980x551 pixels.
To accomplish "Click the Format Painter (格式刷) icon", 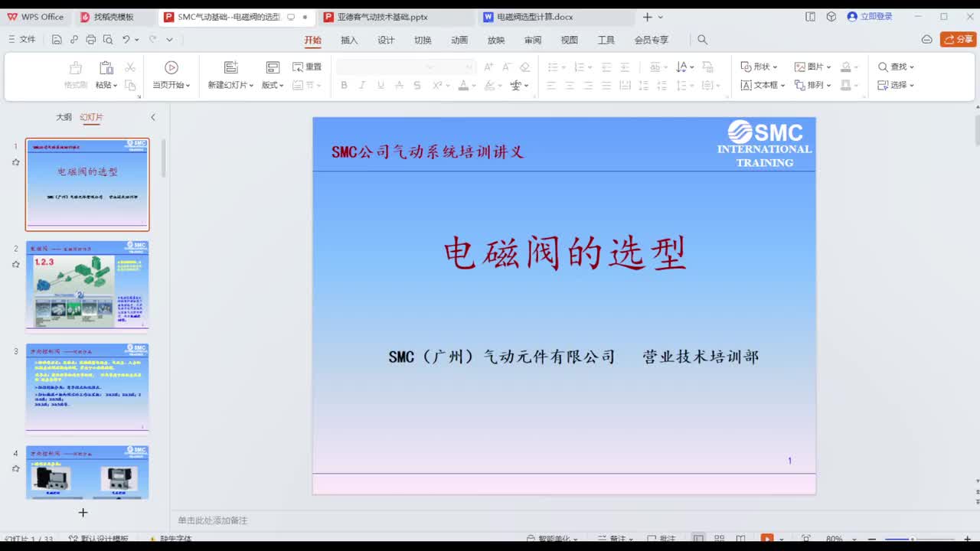I will [x=75, y=67].
